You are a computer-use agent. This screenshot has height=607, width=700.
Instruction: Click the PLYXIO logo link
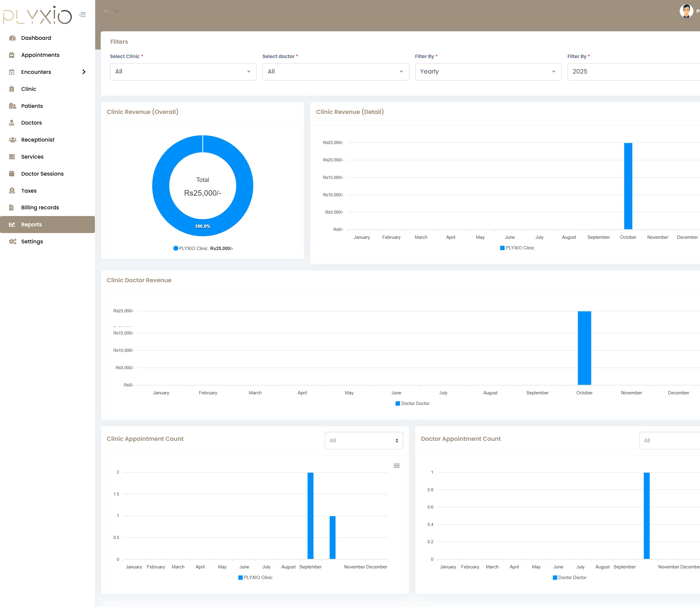pyautogui.click(x=37, y=15)
